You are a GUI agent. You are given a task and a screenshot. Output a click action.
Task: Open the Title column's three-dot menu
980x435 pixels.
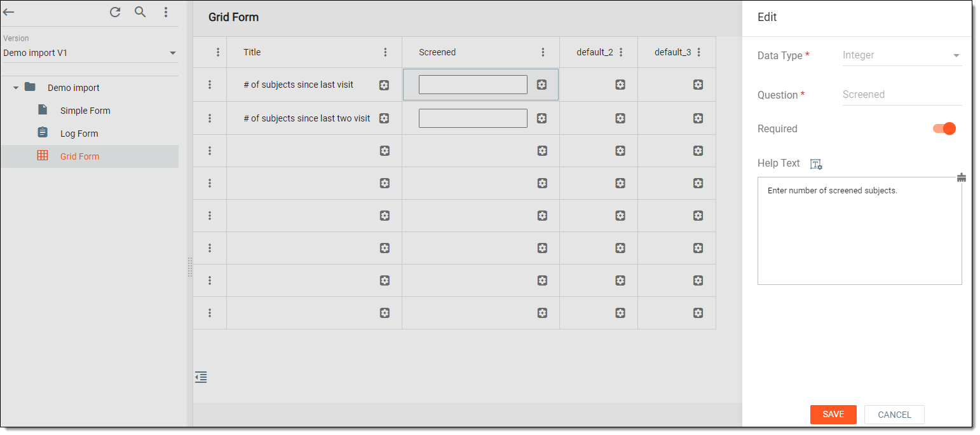click(x=385, y=52)
